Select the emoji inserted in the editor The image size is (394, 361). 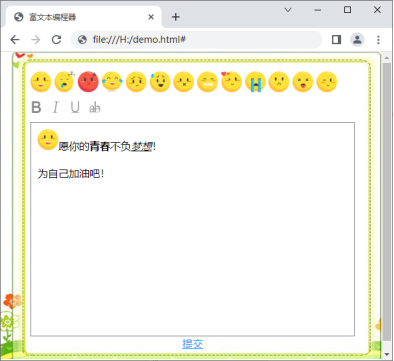48,139
